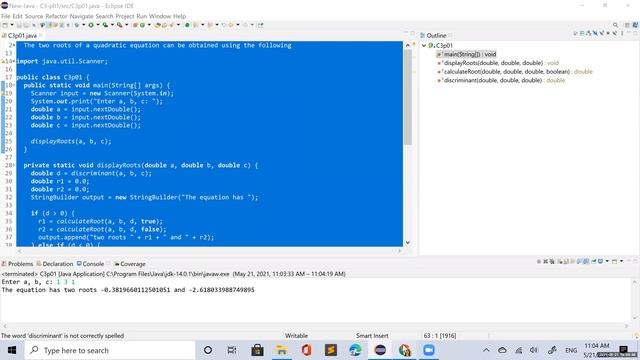Toggle Word Wrap in Console toolbar

tap(573, 261)
